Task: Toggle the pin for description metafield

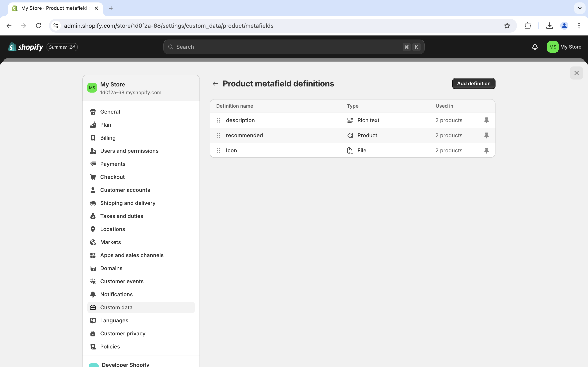Action: [486, 120]
